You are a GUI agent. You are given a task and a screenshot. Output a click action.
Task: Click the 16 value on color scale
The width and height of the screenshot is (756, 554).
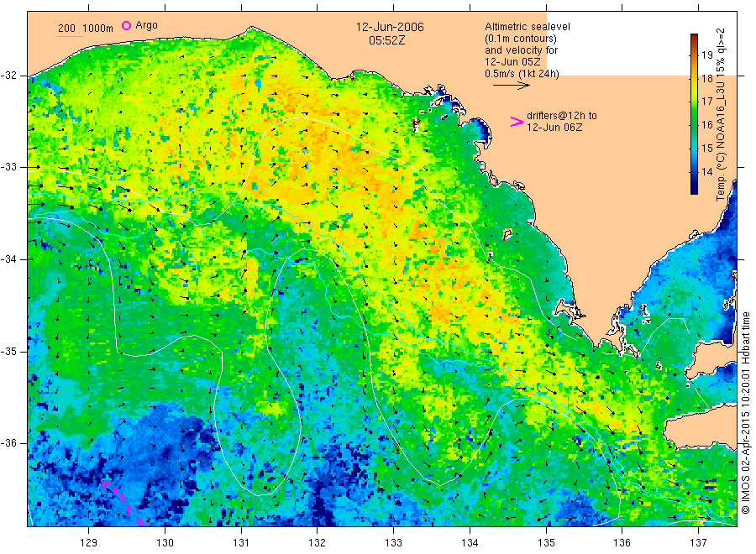[x=706, y=125]
